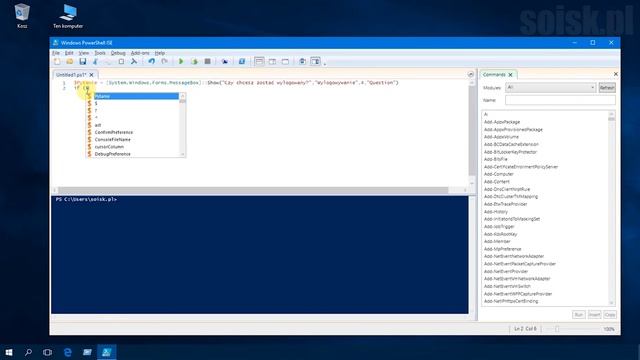The width and height of the screenshot is (640, 360).
Task: Undo the last edit with the blue arrow
Action: coord(151,62)
